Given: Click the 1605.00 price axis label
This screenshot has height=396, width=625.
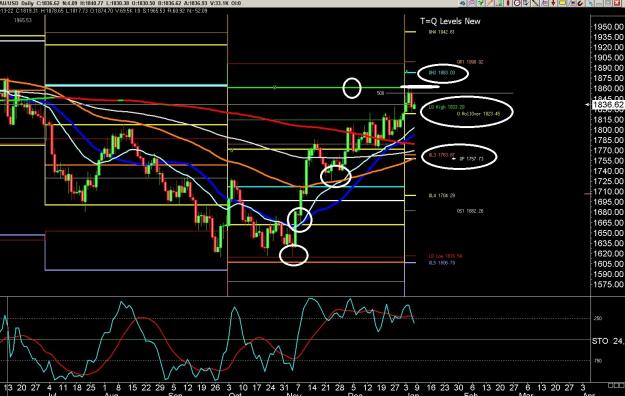Looking at the screenshot, I should click(x=608, y=264).
